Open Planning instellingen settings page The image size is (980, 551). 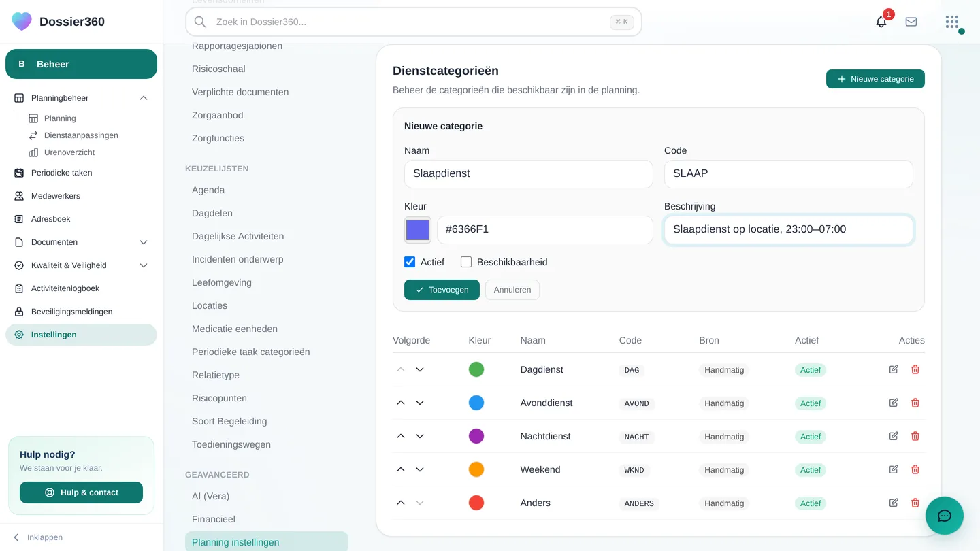267,542
